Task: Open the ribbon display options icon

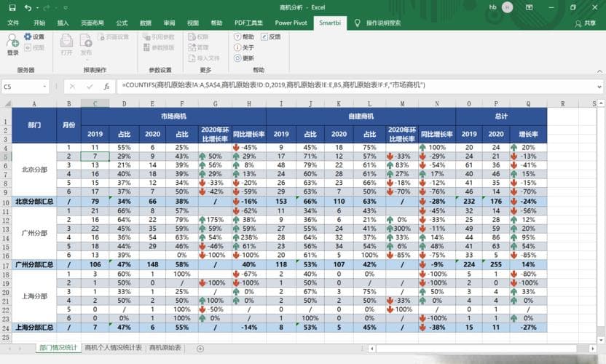Action: click(x=529, y=7)
